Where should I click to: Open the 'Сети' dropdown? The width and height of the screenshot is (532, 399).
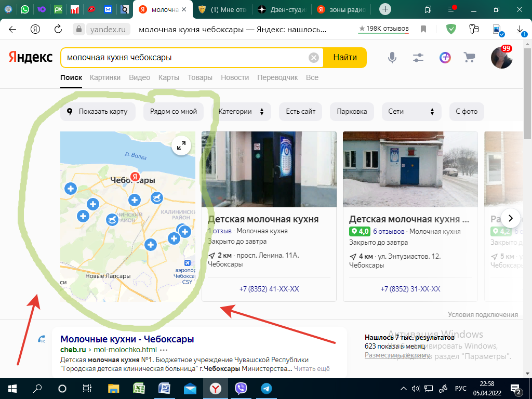411,112
